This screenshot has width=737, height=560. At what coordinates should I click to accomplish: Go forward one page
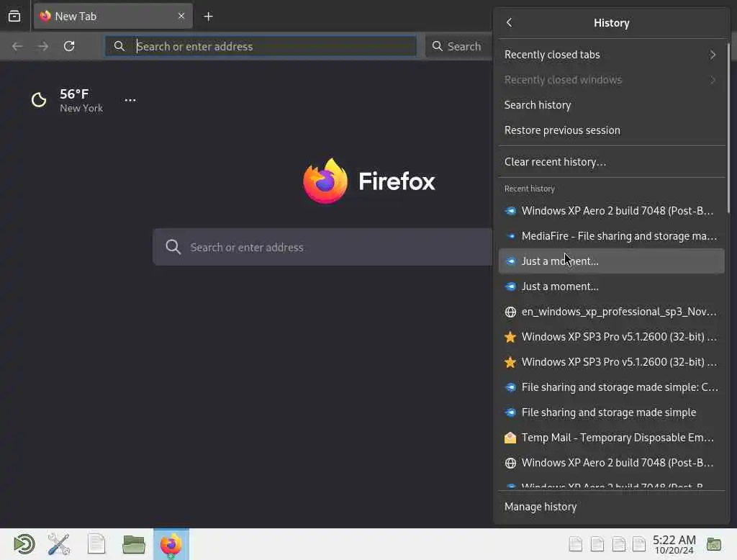coord(42,46)
